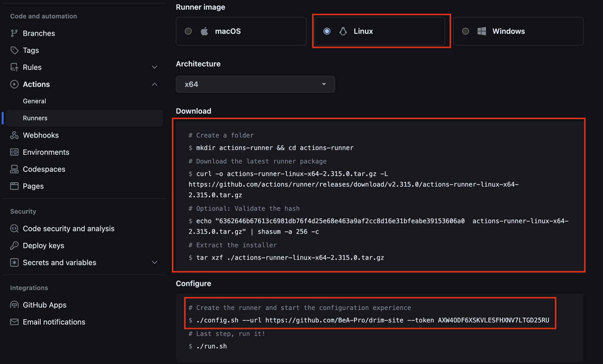The width and height of the screenshot is (603, 364).
Task: Expand the Secrets and variables chevron
Action: (155, 262)
